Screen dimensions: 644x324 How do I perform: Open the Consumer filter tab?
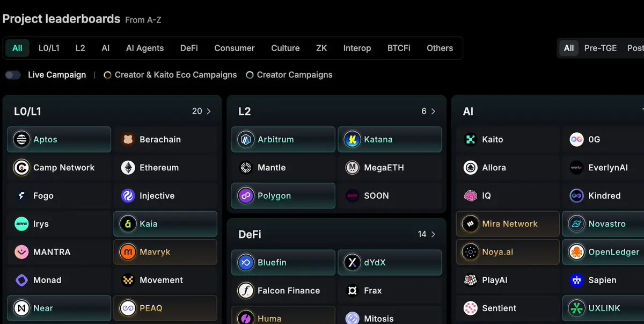click(235, 48)
